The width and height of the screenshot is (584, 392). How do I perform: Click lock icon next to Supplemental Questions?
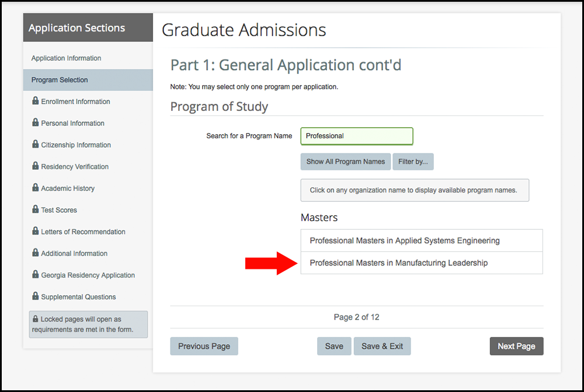35,296
